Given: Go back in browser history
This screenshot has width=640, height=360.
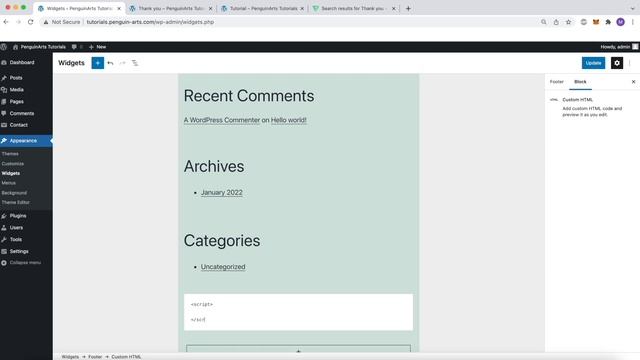Looking at the screenshot, I should tap(6, 22).
